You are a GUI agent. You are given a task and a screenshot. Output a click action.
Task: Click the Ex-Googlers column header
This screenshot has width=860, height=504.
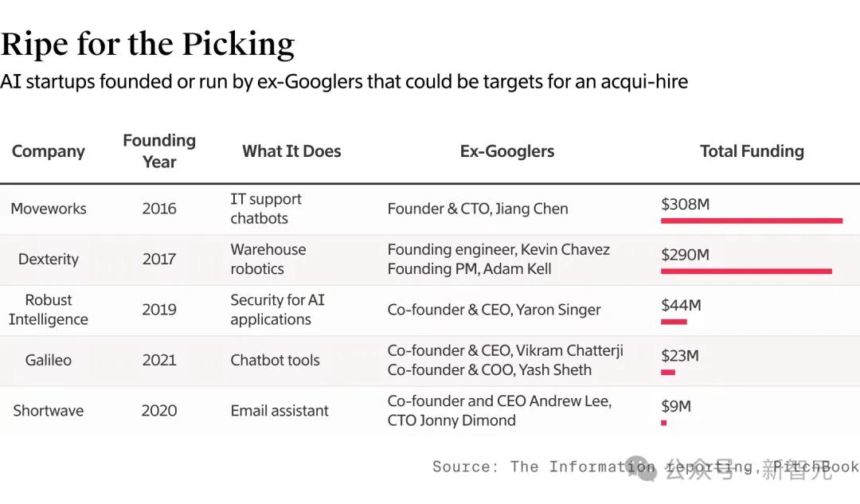pyautogui.click(x=507, y=151)
